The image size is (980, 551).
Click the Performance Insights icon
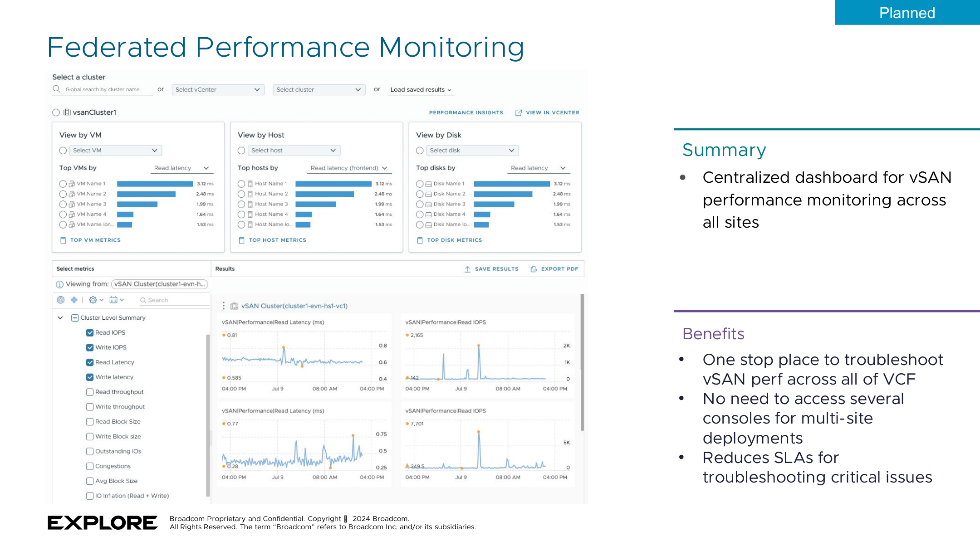tap(466, 112)
